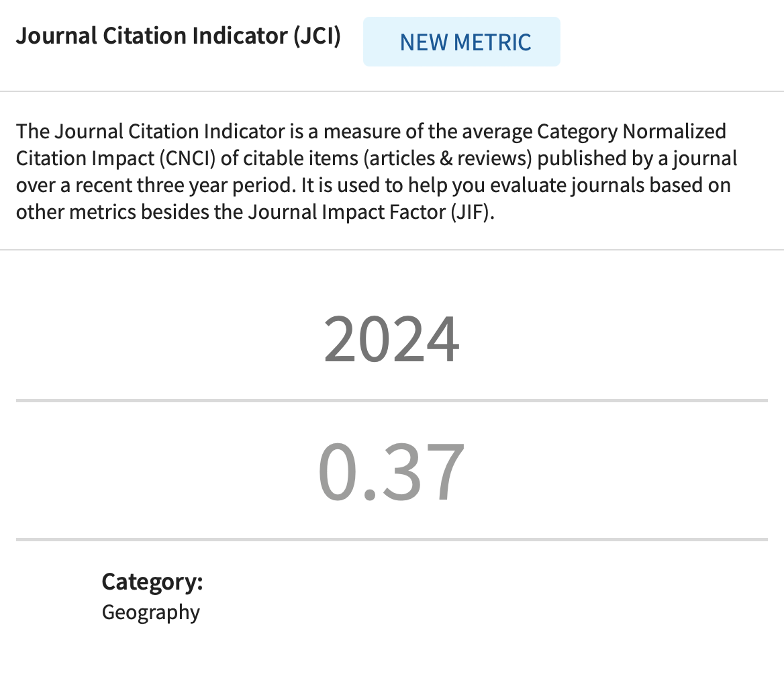
Task: Click the phrase citable items in the description
Action: pos(301,158)
